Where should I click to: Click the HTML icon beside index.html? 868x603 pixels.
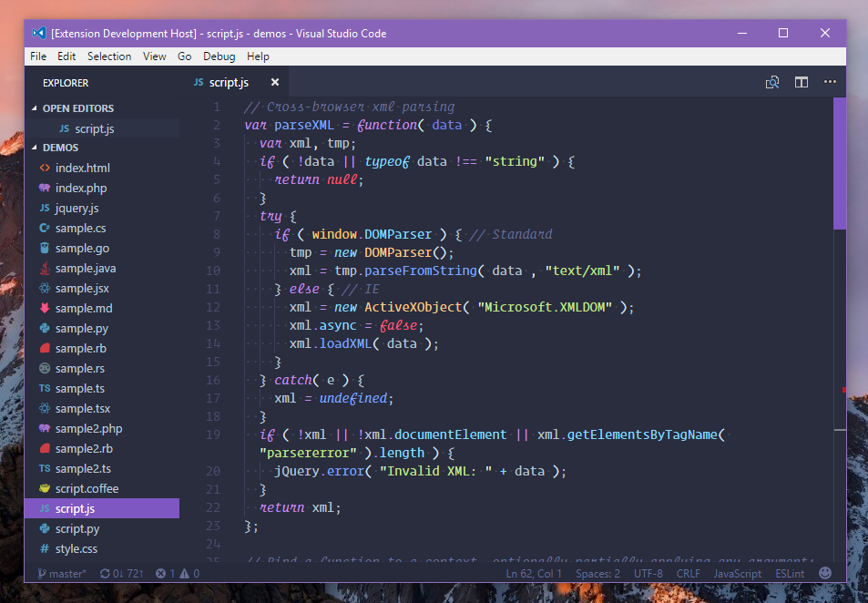tap(45, 168)
